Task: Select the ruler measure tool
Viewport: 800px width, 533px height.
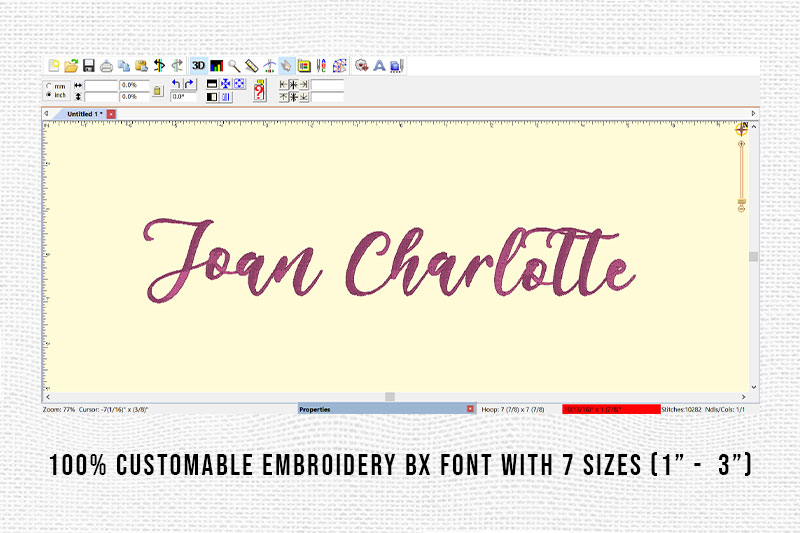Action: pos(252,66)
